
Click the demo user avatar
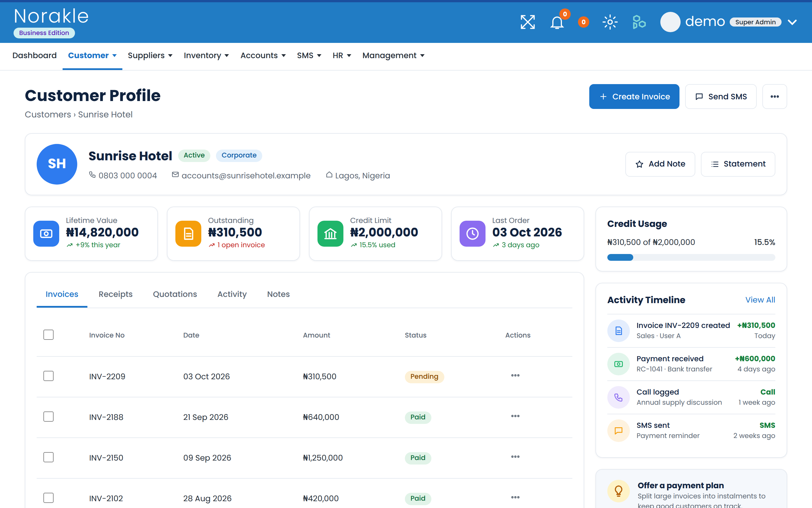point(670,22)
